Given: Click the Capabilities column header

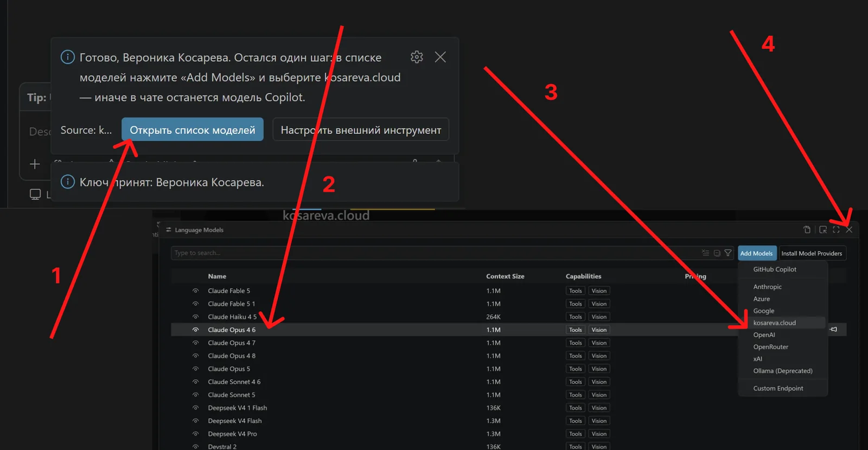Looking at the screenshot, I should tap(584, 276).
